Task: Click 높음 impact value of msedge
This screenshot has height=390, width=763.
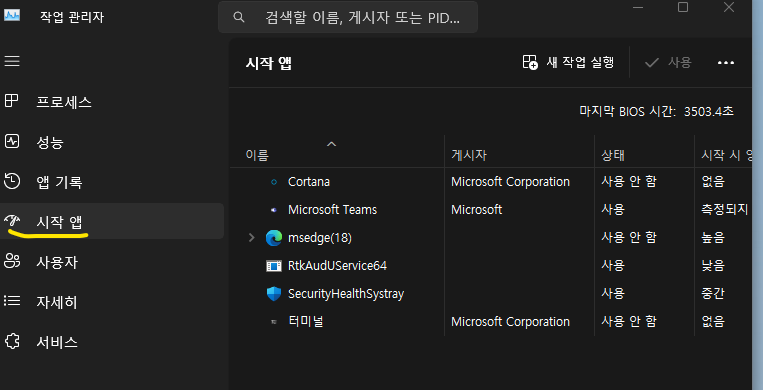Action: coord(713,238)
